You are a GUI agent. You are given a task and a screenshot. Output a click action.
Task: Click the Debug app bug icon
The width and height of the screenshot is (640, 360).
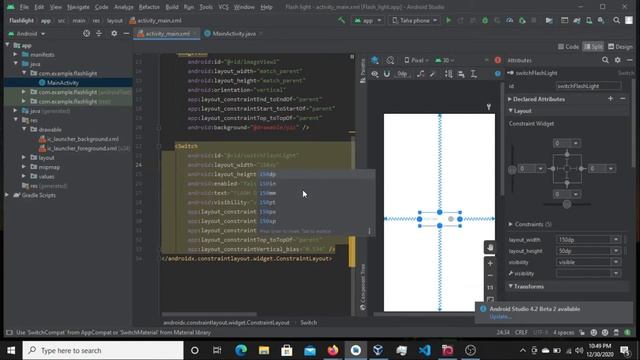485,20
